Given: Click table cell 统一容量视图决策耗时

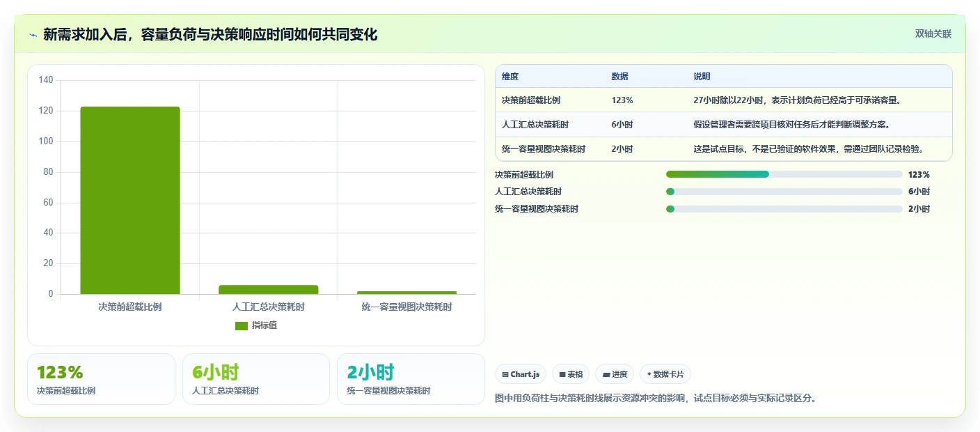Looking at the screenshot, I should (x=544, y=149).
